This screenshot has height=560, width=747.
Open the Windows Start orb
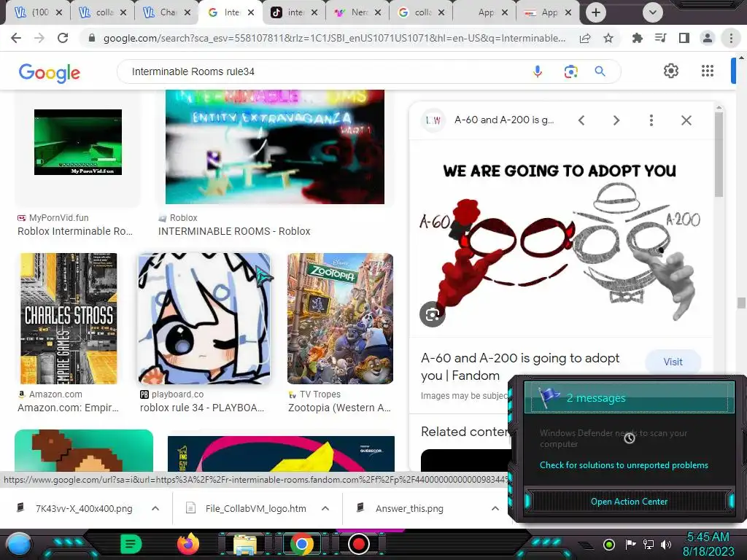[19, 544]
